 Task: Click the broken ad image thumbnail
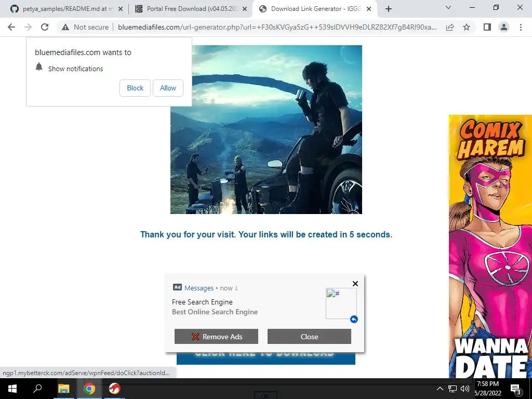click(x=341, y=303)
